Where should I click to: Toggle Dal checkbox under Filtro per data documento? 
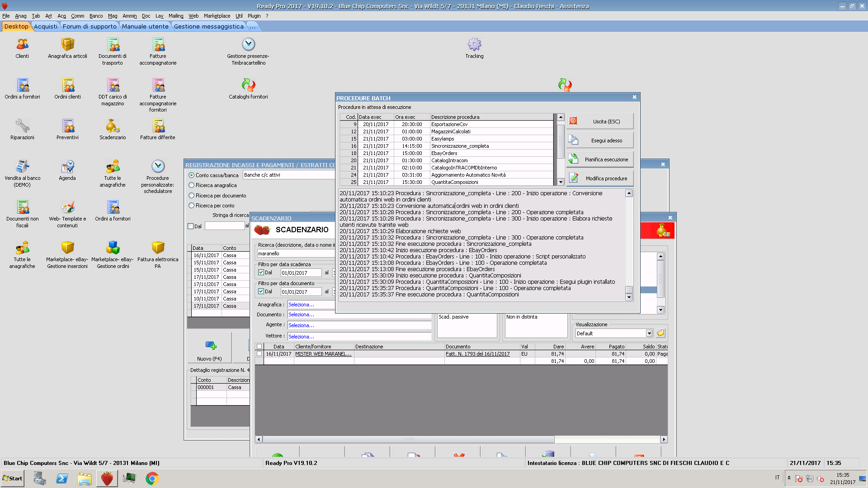point(261,291)
